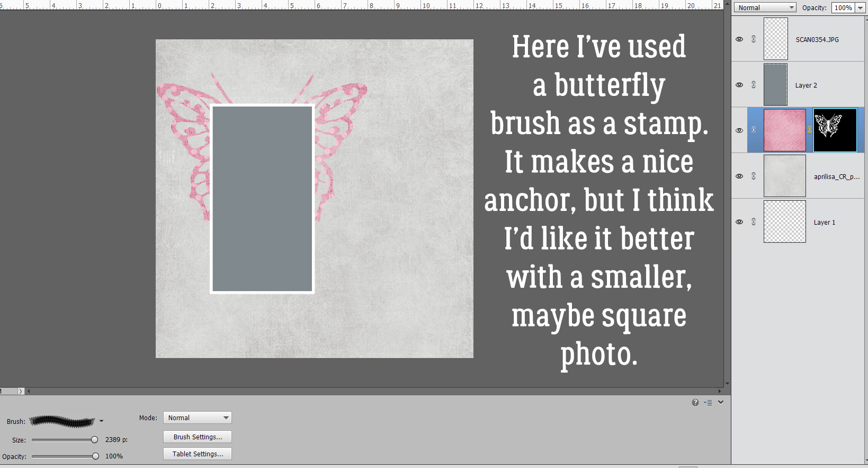Open the Brush preset picker
Viewport: 868px width, 468px height.
point(101,421)
